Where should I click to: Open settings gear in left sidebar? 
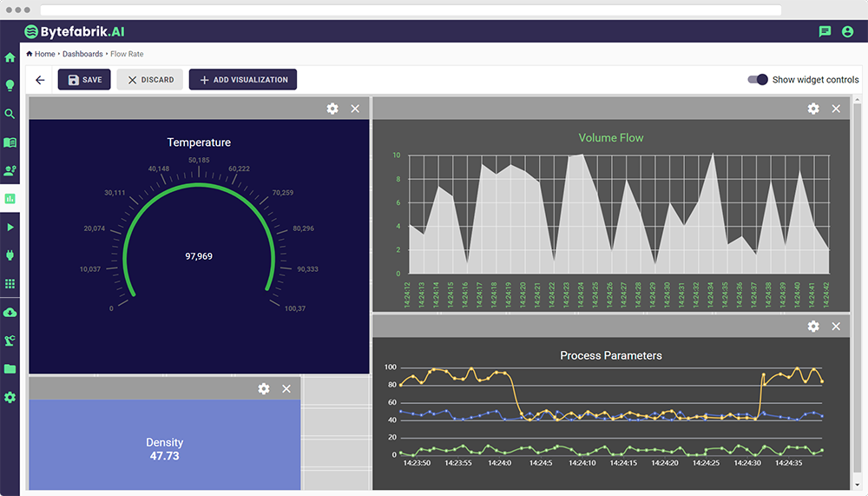click(x=10, y=397)
